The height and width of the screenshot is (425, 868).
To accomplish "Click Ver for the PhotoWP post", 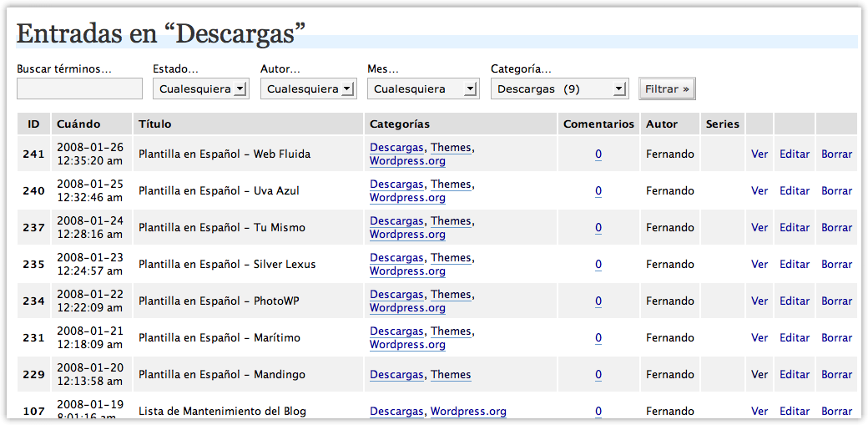I will [x=759, y=301].
